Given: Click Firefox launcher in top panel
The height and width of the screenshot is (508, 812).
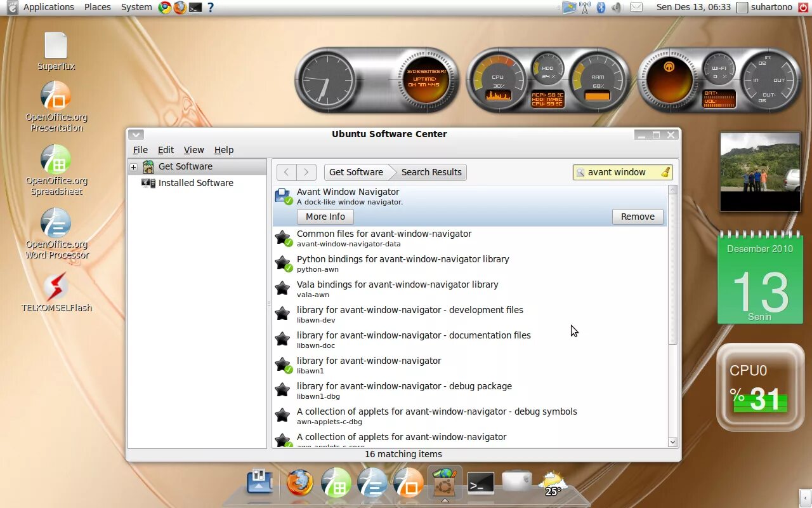Looking at the screenshot, I should pos(180,8).
